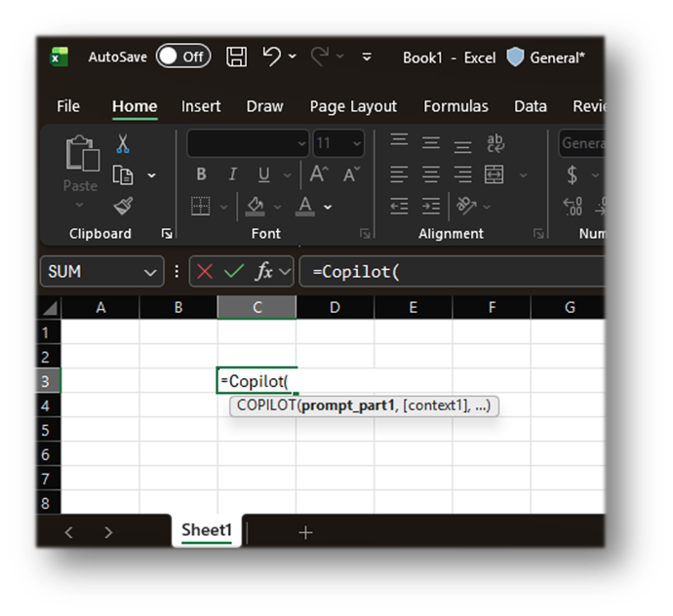Select column header A
The image size is (673, 616).
click(100, 307)
